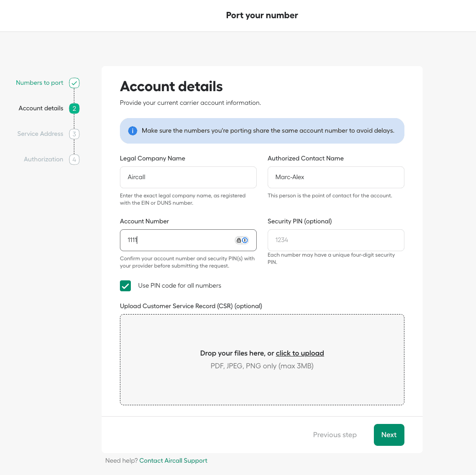This screenshot has width=476, height=475.
Task: Focus the Security PIN input field
Action: (336, 240)
